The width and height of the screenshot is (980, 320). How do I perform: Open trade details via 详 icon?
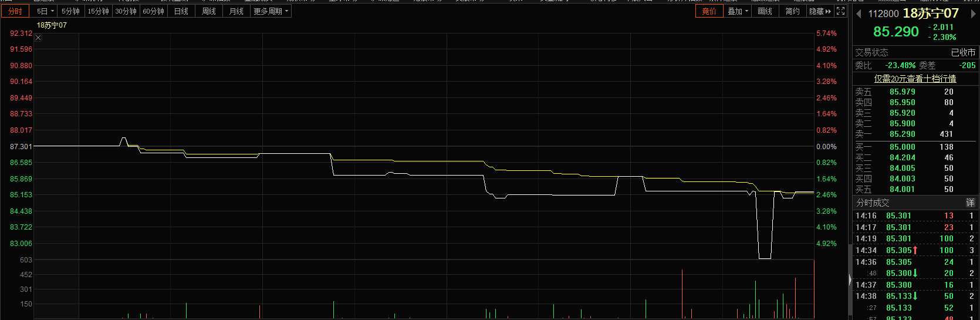(x=970, y=203)
